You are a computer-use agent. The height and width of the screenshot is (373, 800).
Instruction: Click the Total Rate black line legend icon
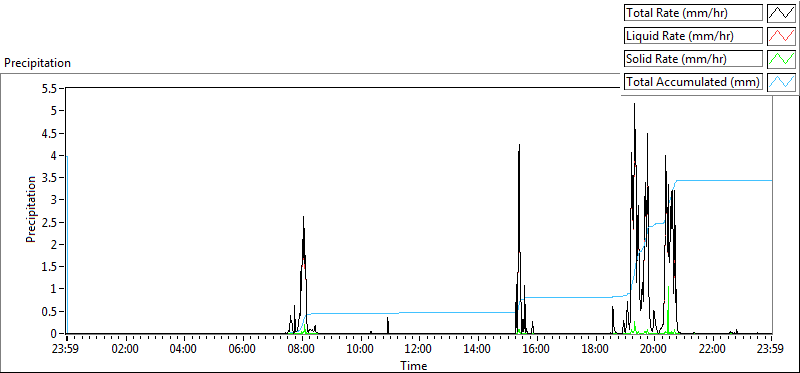[x=782, y=13]
